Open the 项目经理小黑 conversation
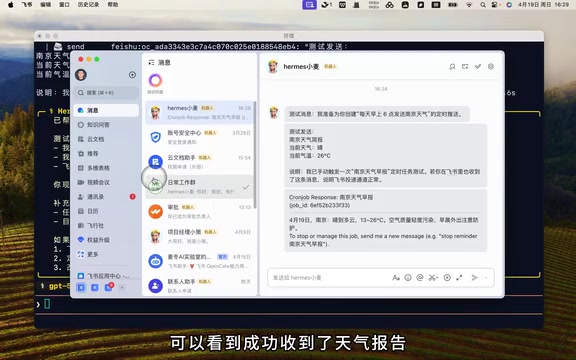The height and width of the screenshot is (360, 576). pyautogui.click(x=199, y=236)
